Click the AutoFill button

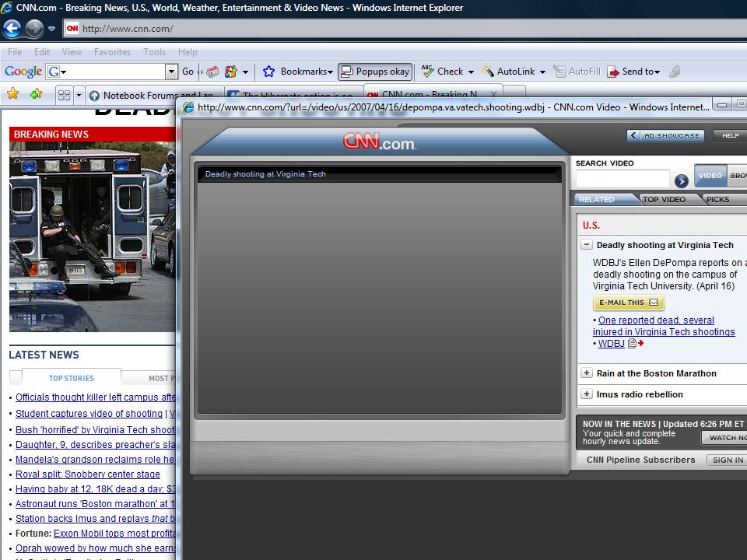(x=577, y=72)
